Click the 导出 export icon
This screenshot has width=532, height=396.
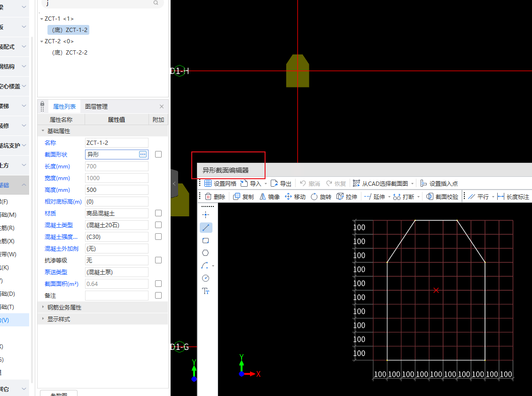pyautogui.click(x=274, y=183)
